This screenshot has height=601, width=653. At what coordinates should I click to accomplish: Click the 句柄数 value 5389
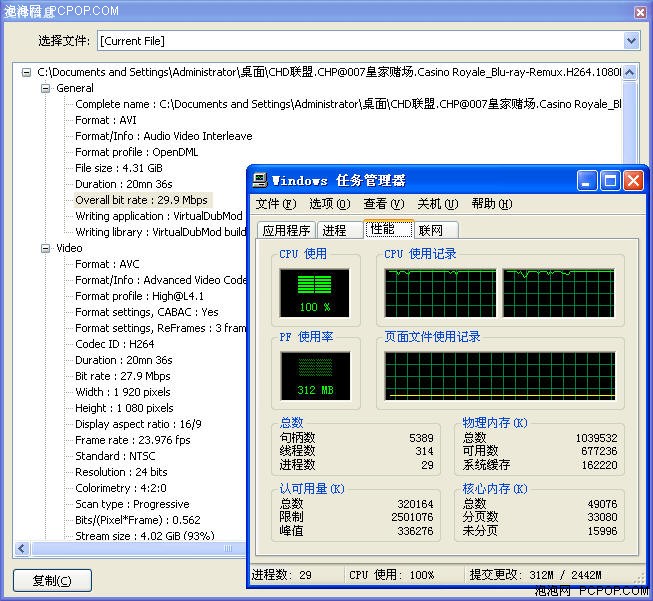coord(421,438)
